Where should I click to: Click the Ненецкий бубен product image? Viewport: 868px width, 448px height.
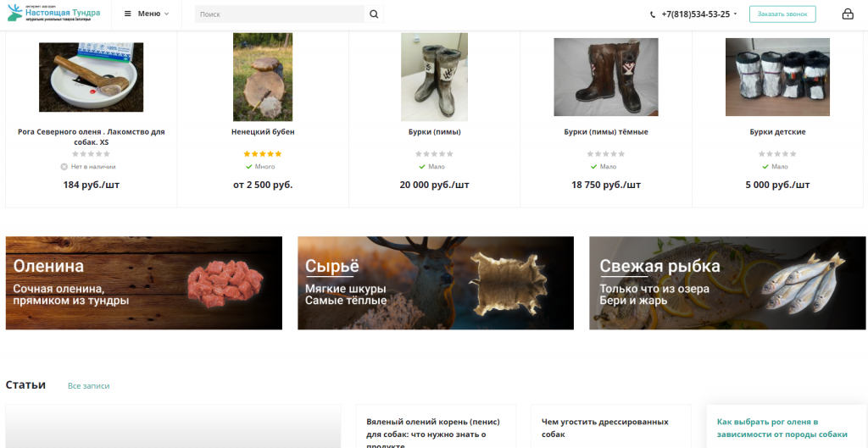[263, 77]
